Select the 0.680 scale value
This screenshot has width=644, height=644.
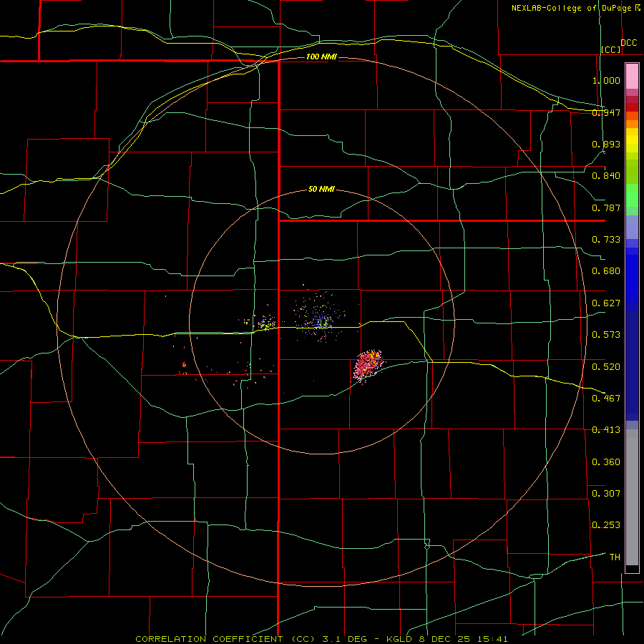tap(606, 271)
